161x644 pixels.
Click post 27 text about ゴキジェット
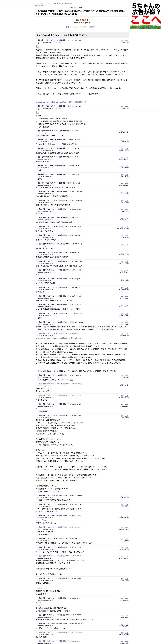point(55,380)
